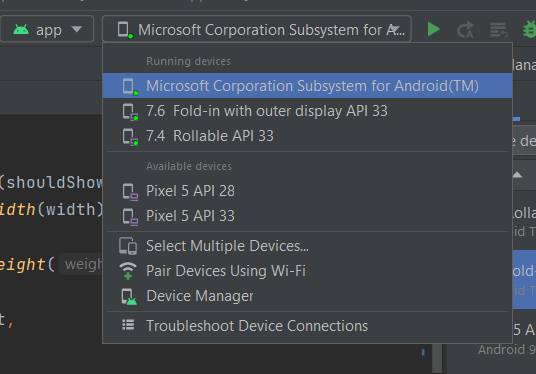Image resolution: width=536 pixels, height=374 pixels.
Task: Click the Apply Code Changes icon
Action: point(498,30)
